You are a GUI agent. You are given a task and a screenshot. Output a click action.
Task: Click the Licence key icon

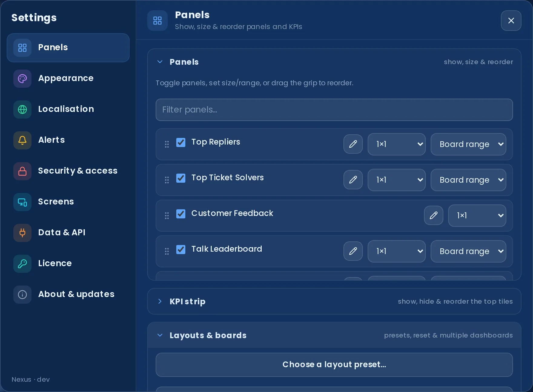22,264
